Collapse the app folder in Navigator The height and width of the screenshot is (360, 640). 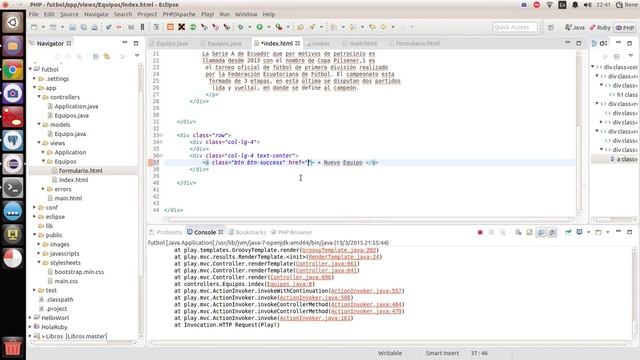click(35, 88)
